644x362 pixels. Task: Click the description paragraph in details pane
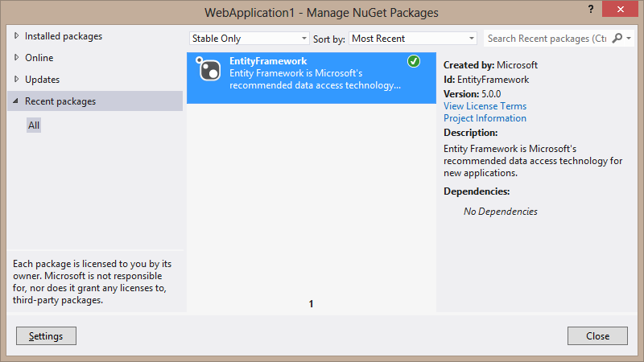pyautogui.click(x=533, y=160)
